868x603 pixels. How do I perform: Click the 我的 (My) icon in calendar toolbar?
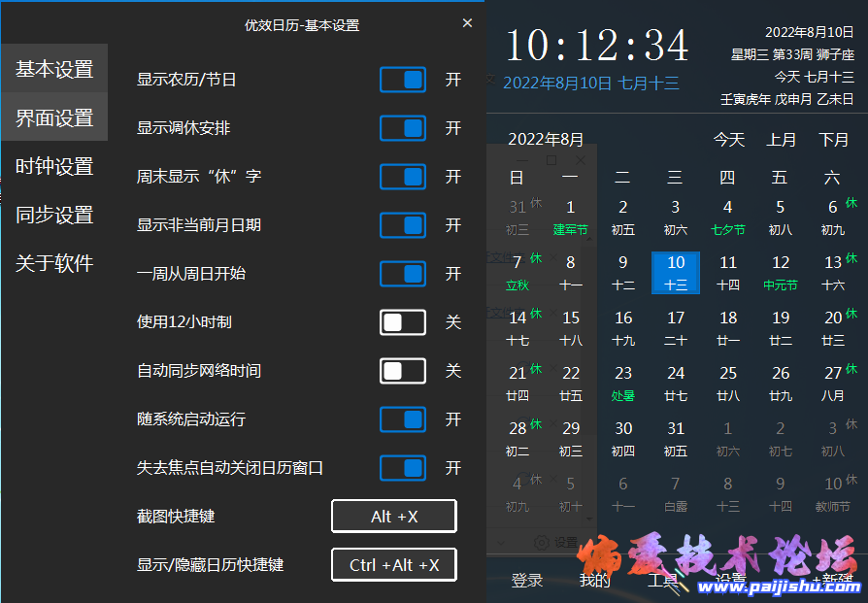tap(594, 580)
